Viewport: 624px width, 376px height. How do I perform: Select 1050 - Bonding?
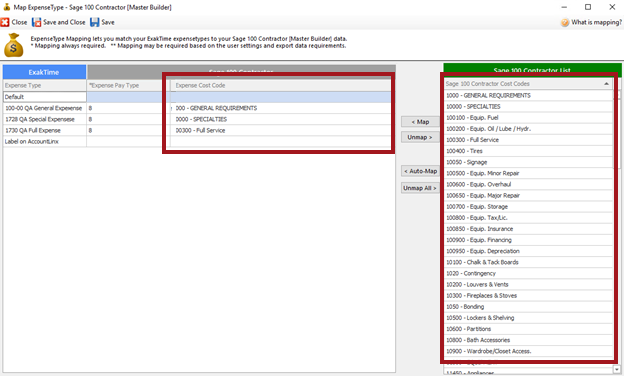coord(528,307)
